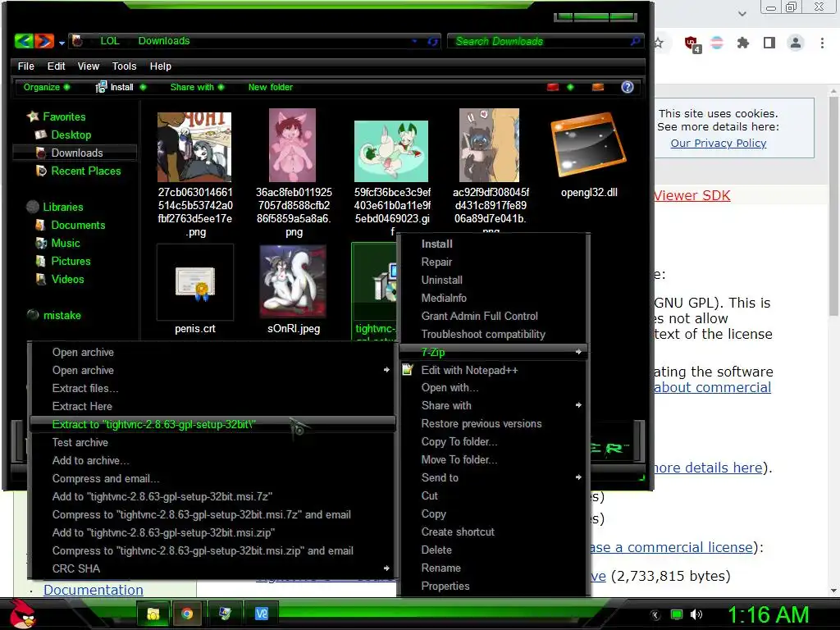Screen dimensions: 840x630
Task: Open the uBlock shield extension icon in Chrome
Action: [692, 43]
